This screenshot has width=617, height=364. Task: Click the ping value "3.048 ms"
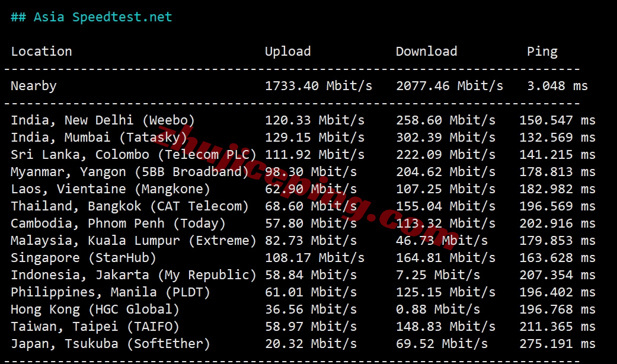coord(558,86)
